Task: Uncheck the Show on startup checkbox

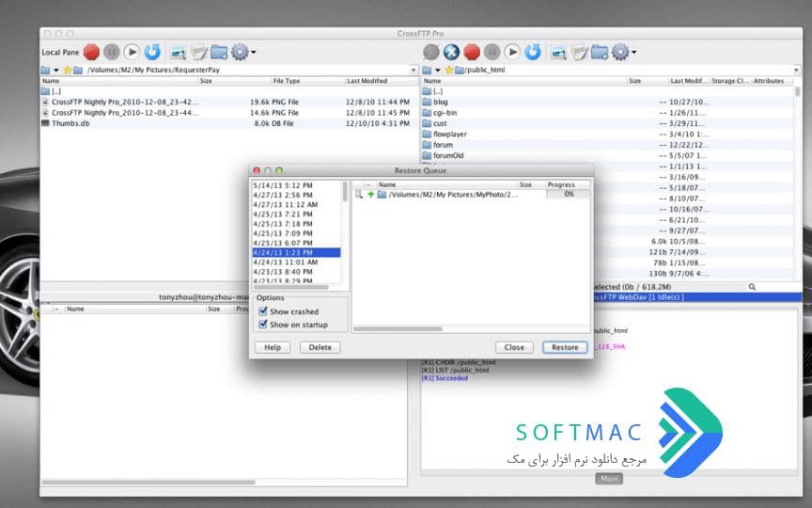Action: click(263, 325)
